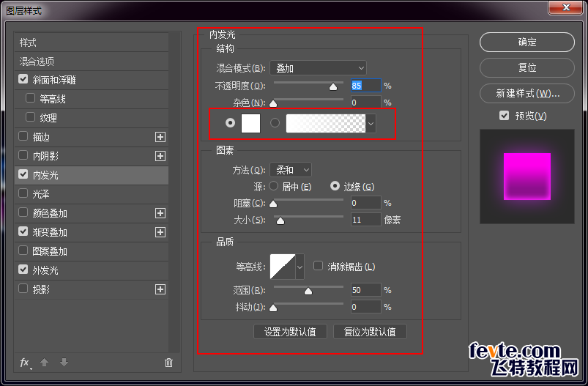Enable the 颜色叠加 checkbox
588x386 pixels.
tap(23, 212)
